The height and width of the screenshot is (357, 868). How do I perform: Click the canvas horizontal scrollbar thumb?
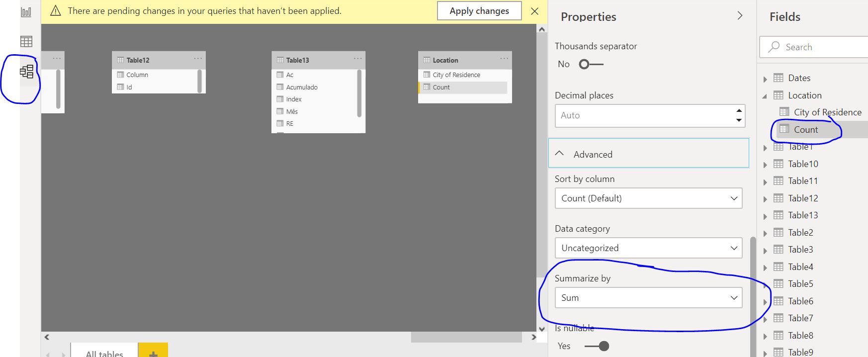466,337
